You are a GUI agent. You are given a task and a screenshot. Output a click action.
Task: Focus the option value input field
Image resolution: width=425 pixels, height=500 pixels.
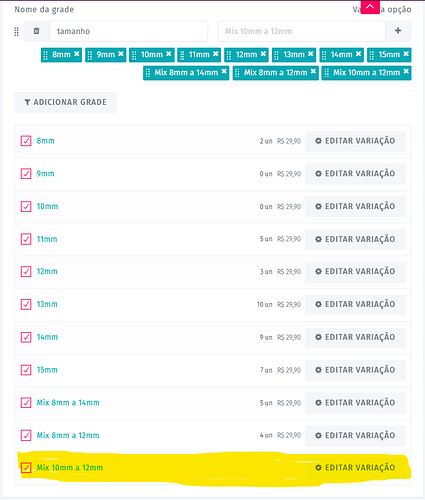pos(302,31)
